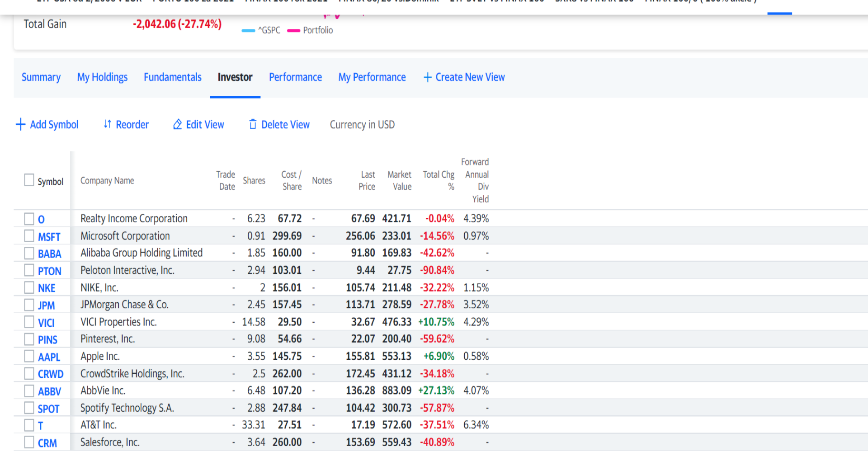The width and height of the screenshot is (868, 470).
Task: Click the Reorder button
Action: tap(126, 124)
